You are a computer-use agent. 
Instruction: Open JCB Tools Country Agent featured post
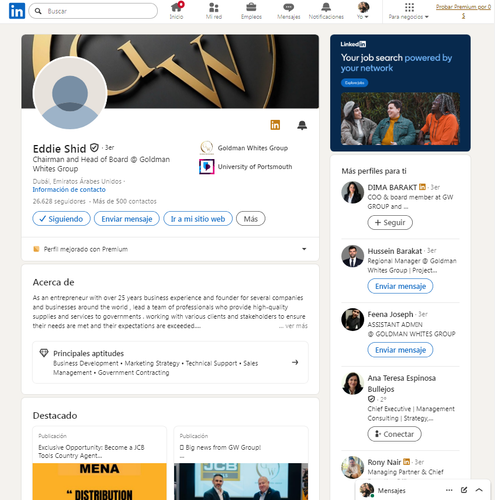click(99, 463)
